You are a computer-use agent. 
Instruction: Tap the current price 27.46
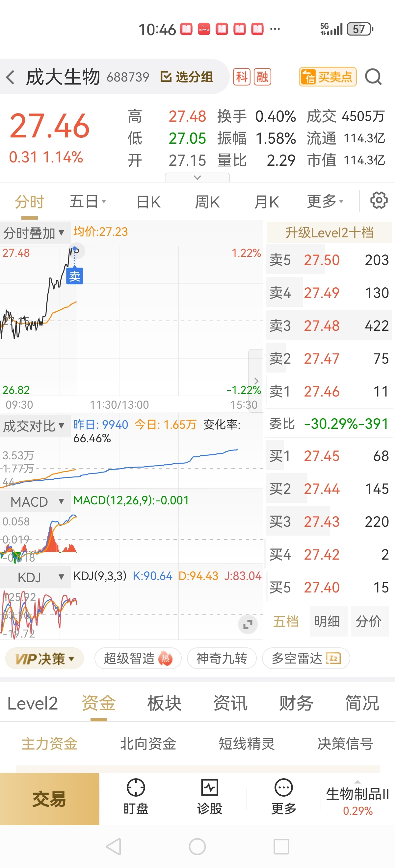click(x=50, y=126)
